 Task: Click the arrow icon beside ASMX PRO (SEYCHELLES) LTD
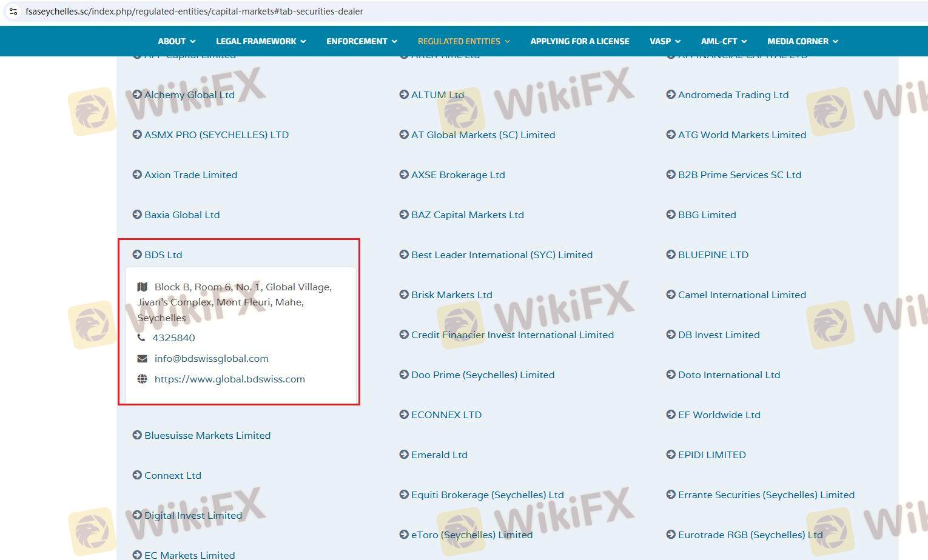pyautogui.click(x=137, y=135)
